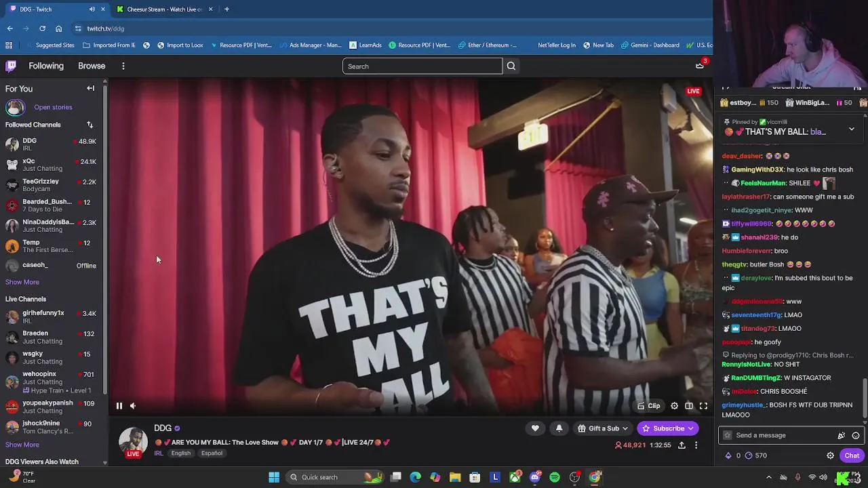
Task: Open video player settings gear
Action: pos(674,406)
